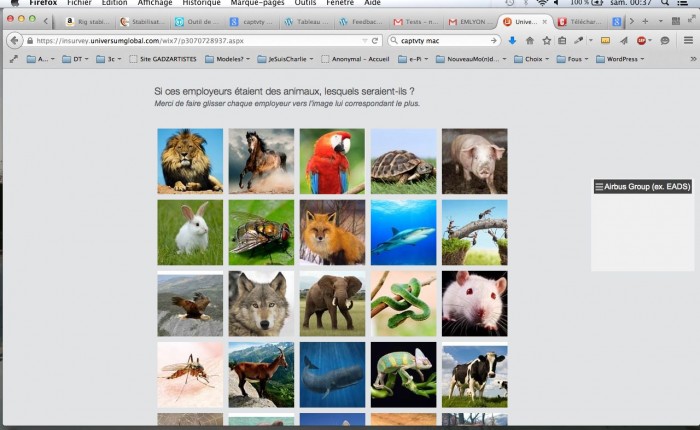Open the chat bubble toolbar icon
The height and width of the screenshot is (430, 700).
click(665, 41)
